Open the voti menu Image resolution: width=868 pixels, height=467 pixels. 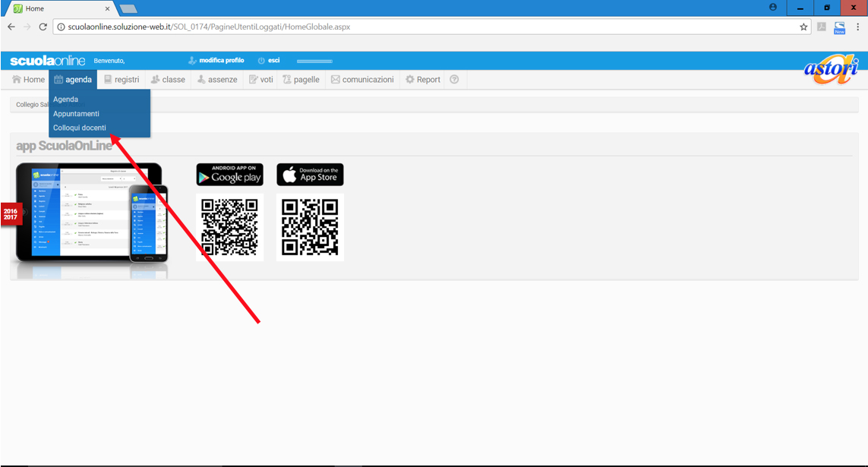261,79
